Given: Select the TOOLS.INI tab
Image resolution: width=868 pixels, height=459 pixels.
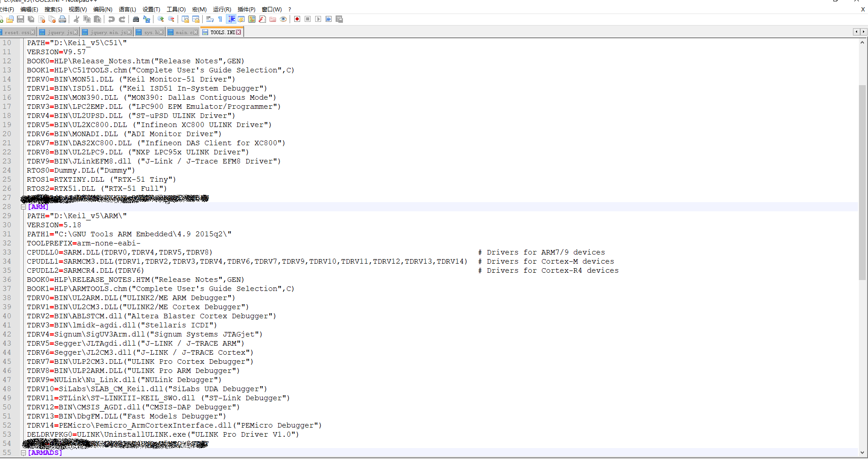Looking at the screenshot, I should (222, 32).
